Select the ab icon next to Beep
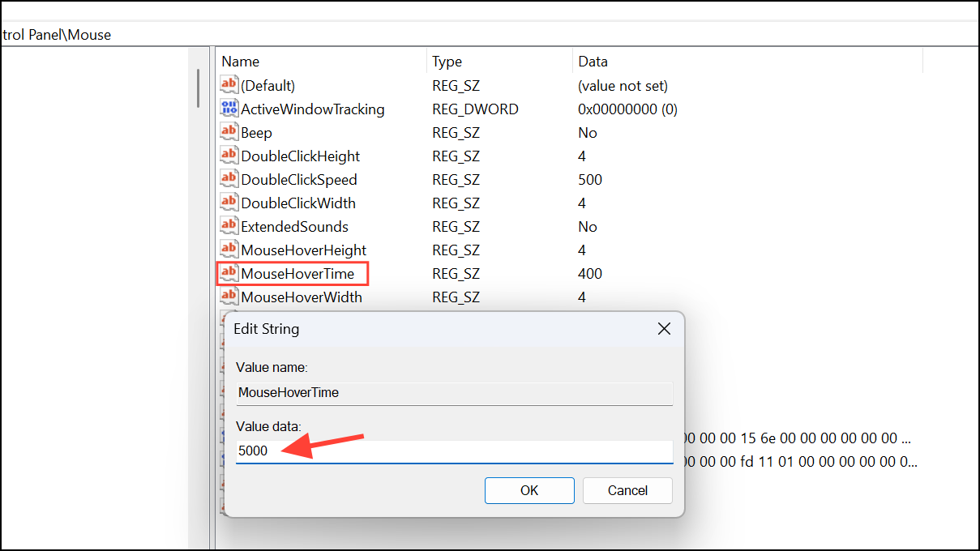Viewport: 980px width, 551px height. coord(229,132)
